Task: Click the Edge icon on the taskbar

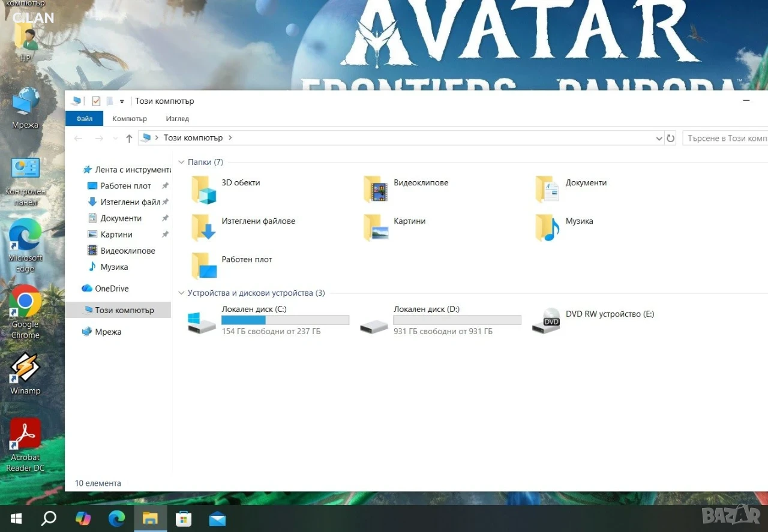Action: point(116,518)
